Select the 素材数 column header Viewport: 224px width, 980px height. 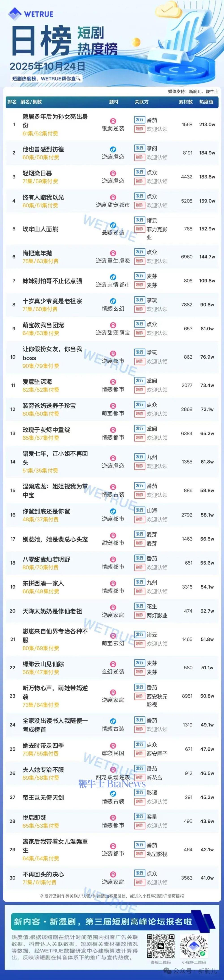coord(186,102)
